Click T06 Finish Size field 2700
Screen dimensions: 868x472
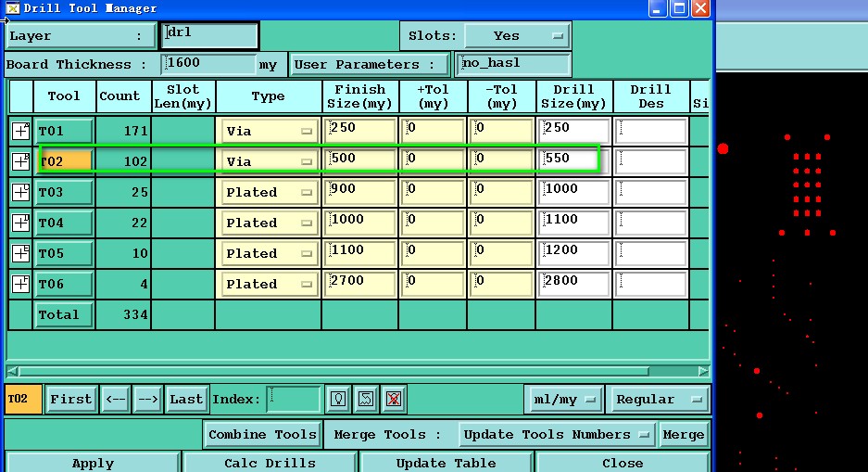[x=359, y=284]
